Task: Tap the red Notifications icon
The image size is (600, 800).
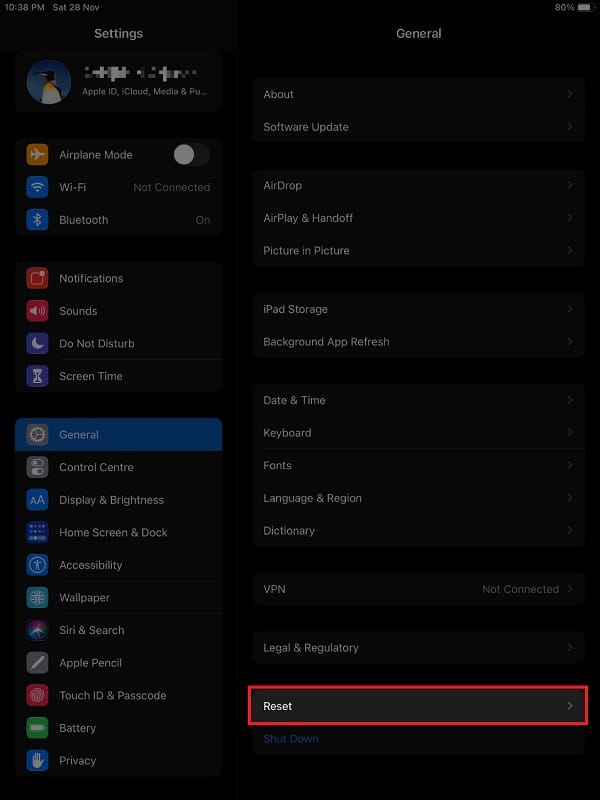Action: tap(37, 278)
